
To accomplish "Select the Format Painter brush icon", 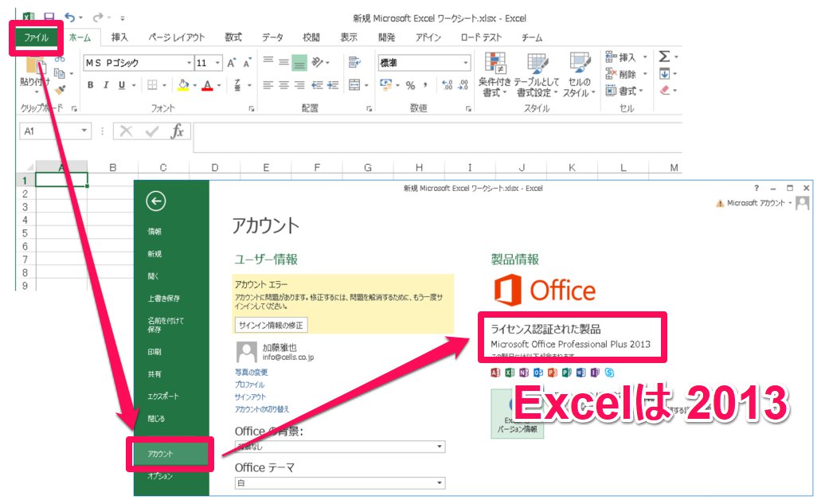I will point(61,91).
